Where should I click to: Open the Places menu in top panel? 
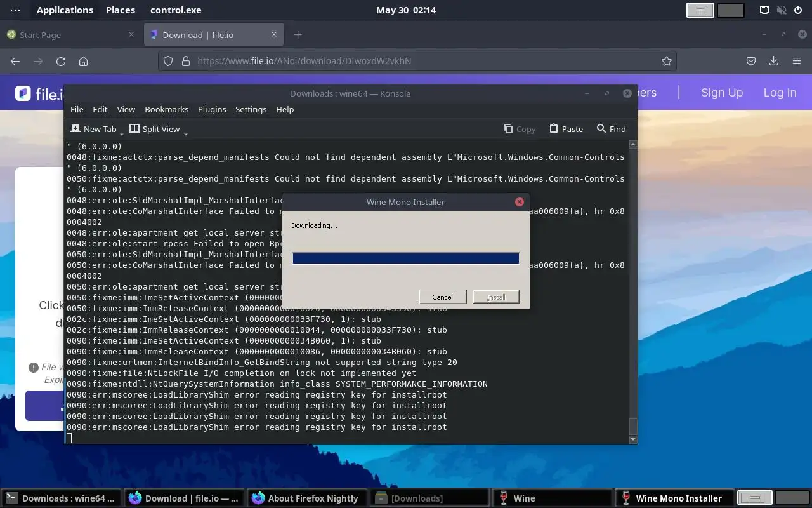[x=121, y=10]
